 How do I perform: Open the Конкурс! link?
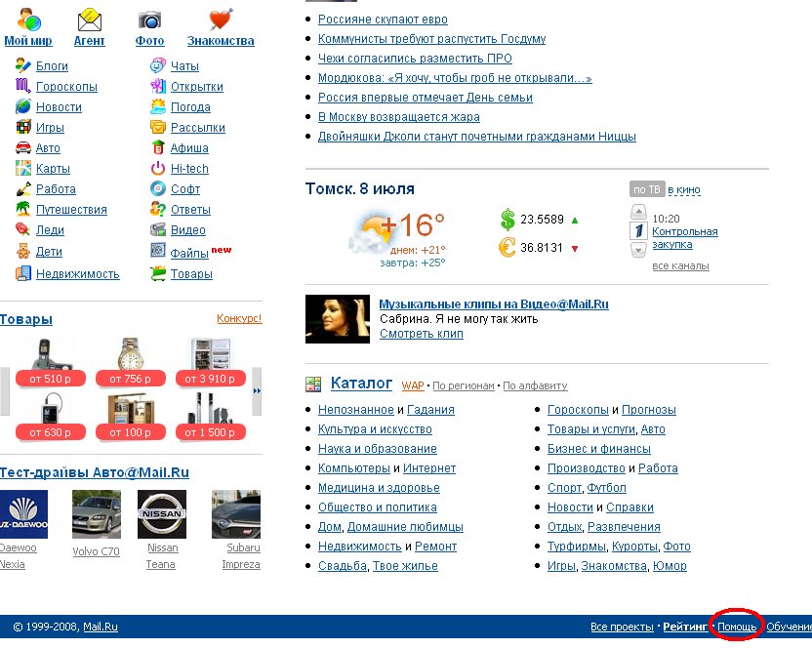[239, 318]
